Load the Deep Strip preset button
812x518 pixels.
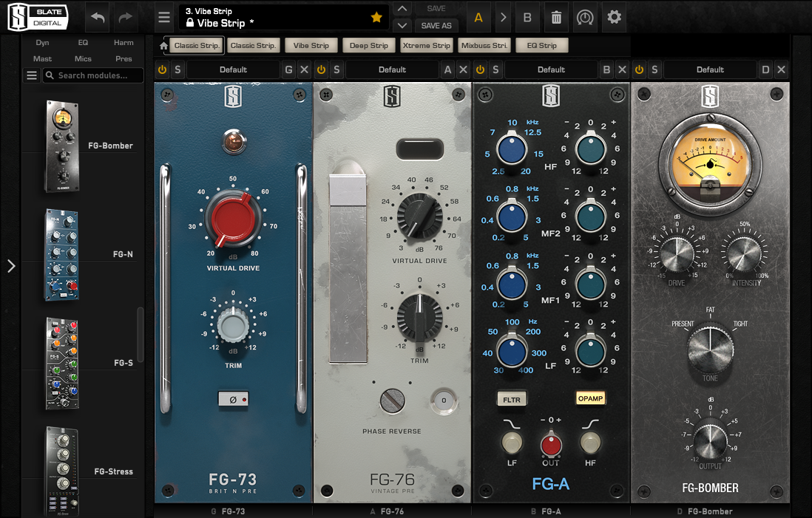point(369,46)
